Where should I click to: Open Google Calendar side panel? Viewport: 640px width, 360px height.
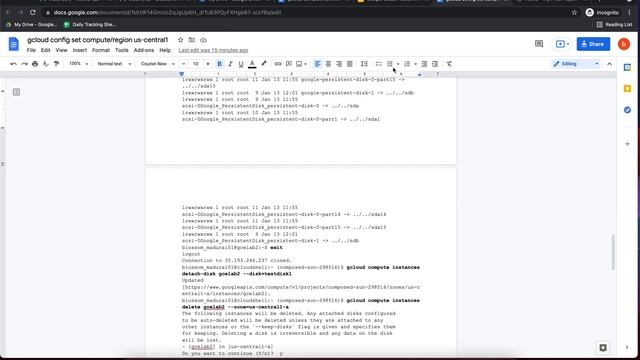pos(627,67)
